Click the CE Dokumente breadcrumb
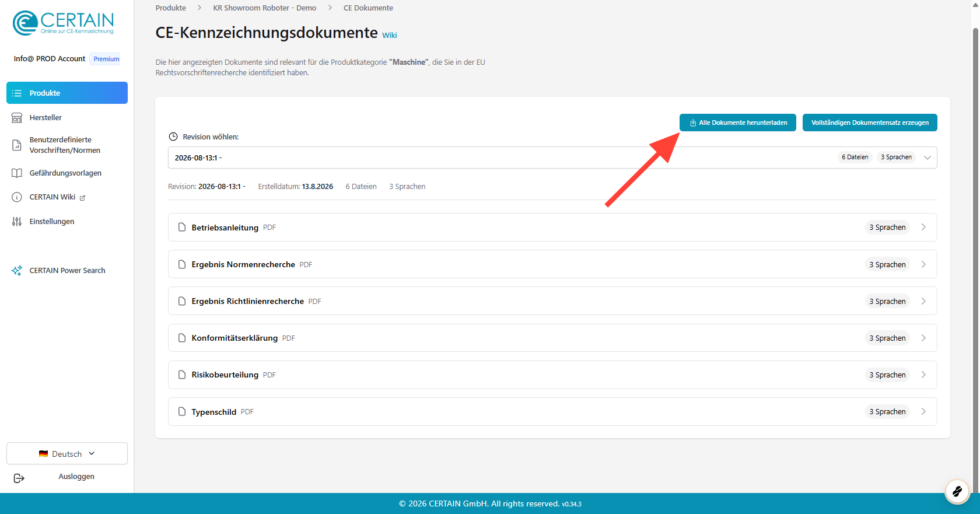The width and height of the screenshot is (980, 514). coord(368,8)
